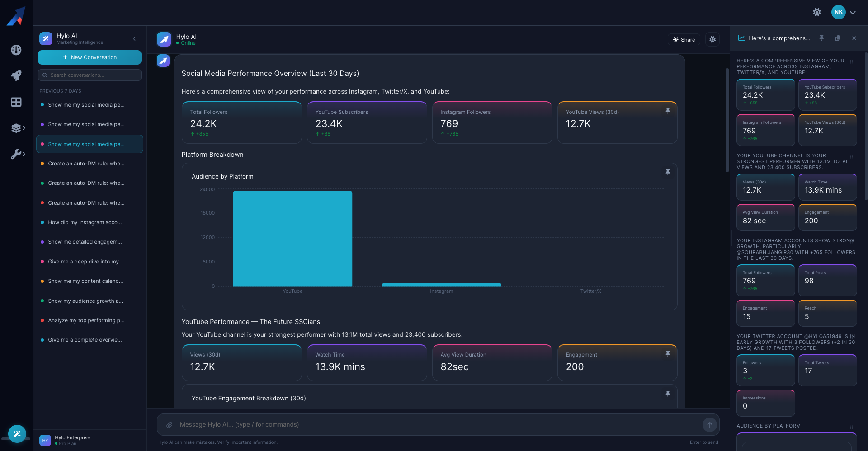868x451 pixels.
Task: Pin the Audience by Platform chart
Action: click(668, 172)
